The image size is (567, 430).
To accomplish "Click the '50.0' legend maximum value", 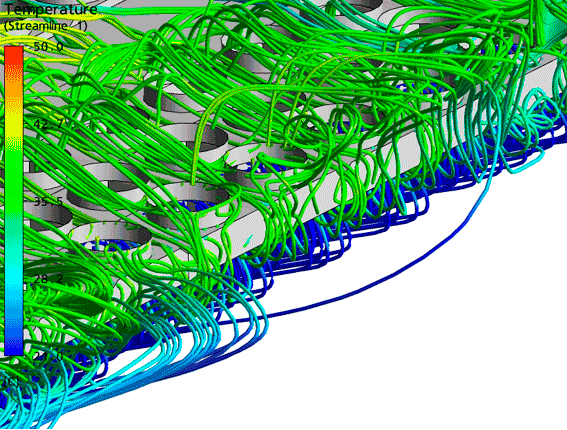I will tap(48, 47).
